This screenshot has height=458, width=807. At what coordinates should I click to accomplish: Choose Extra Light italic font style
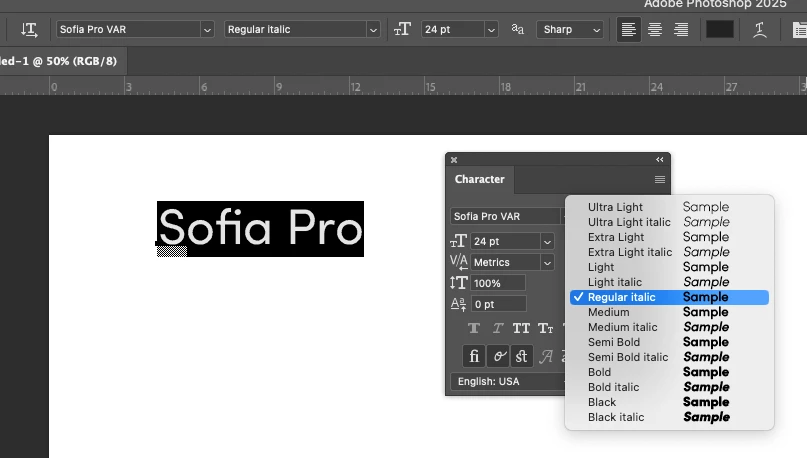pos(669,252)
